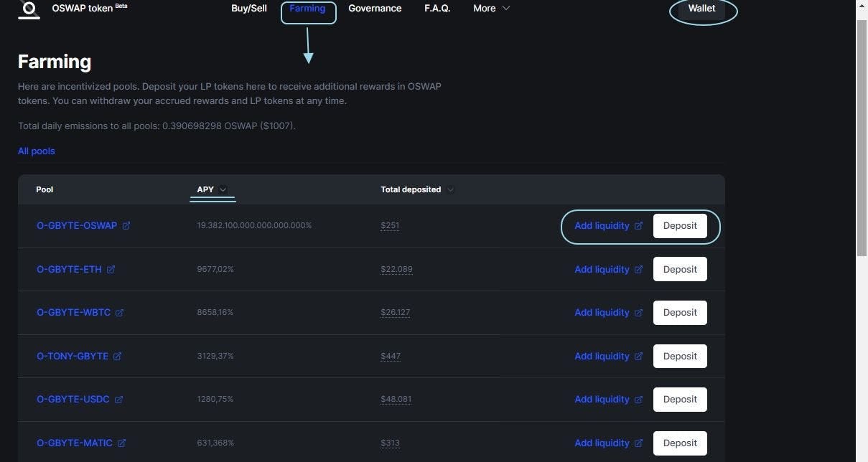Click external icon after first Add liquidity
The height and width of the screenshot is (462, 868).
(x=638, y=226)
